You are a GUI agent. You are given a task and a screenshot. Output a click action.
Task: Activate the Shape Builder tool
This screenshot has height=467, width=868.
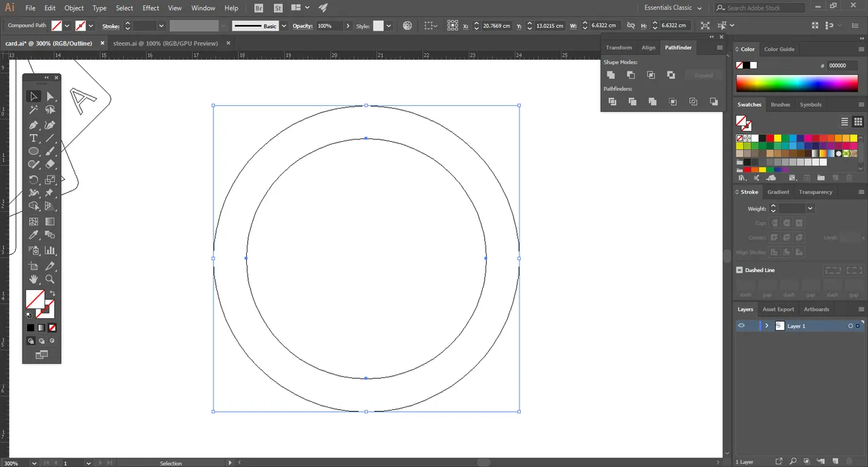pos(33,206)
